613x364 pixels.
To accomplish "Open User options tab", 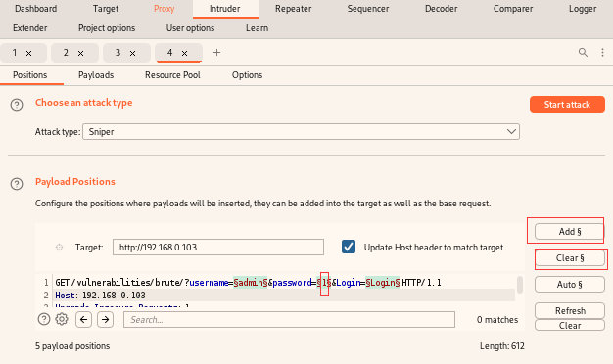I will [190, 28].
